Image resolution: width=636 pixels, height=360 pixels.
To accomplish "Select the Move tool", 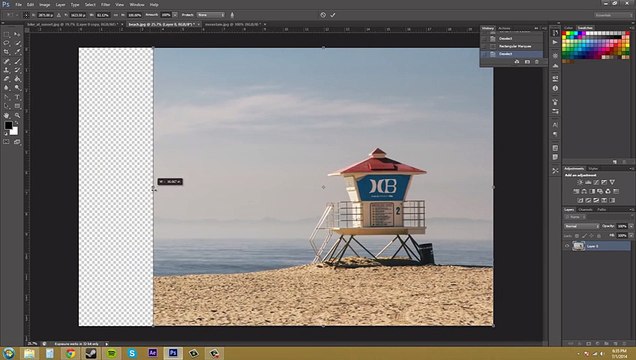I will pyautogui.click(x=17, y=34).
